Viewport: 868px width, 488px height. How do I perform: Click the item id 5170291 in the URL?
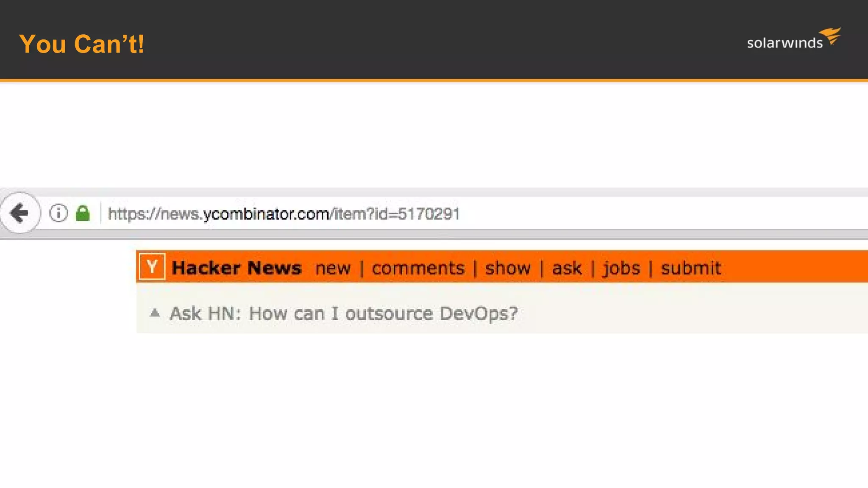(429, 214)
